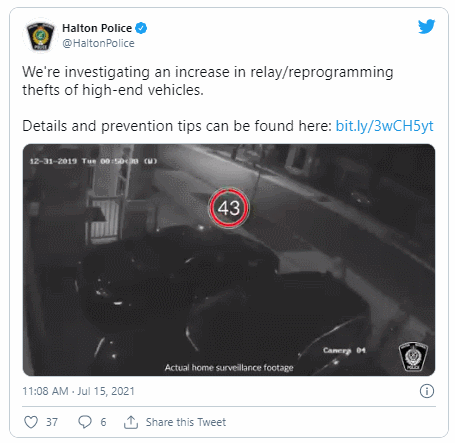Open the bit.ly/3wCH5yt link
Image resolution: width=455 pixels, height=443 pixels.
384,126
